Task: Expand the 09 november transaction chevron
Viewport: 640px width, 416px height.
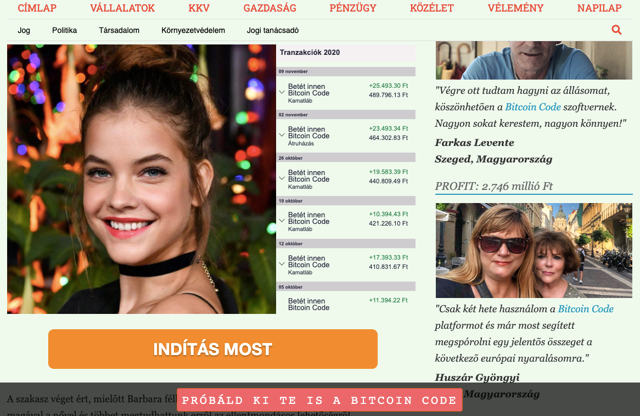Action: coord(282,92)
